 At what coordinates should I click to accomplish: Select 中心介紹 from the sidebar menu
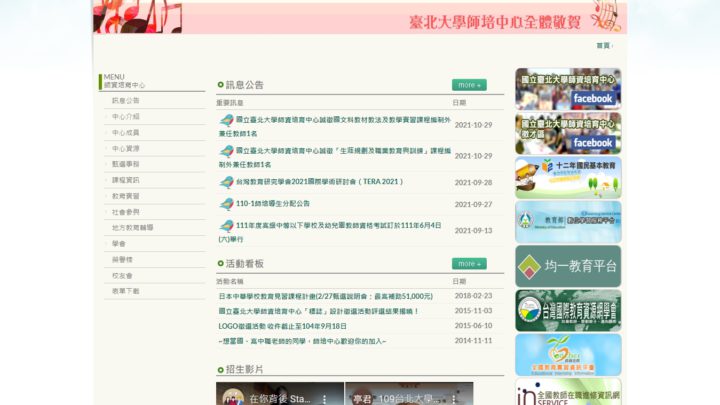click(x=126, y=117)
